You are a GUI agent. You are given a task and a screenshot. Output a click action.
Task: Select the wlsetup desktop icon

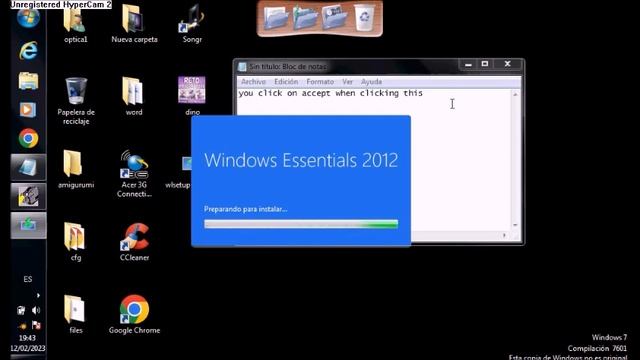[x=179, y=173]
